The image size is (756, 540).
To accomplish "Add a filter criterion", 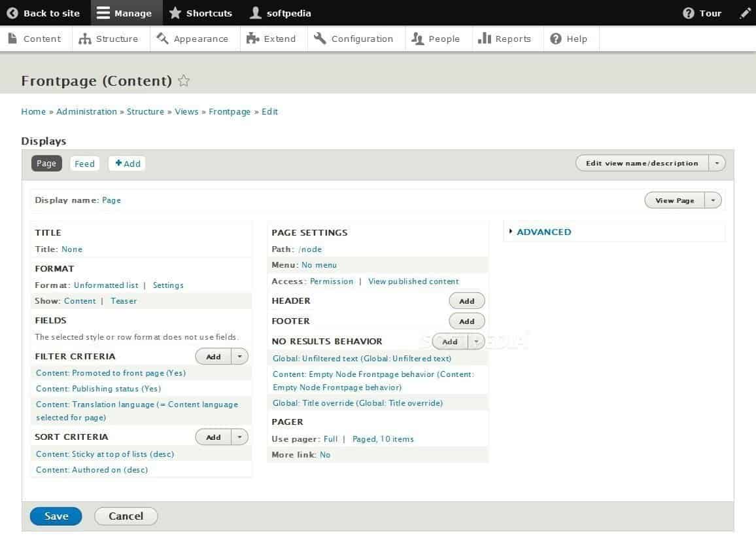I will [213, 357].
